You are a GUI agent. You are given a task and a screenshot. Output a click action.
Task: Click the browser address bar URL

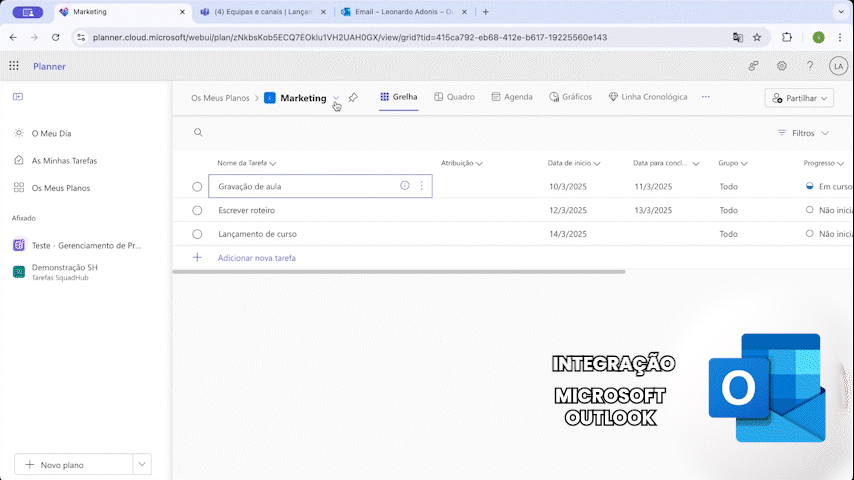(x=350, y=38)
